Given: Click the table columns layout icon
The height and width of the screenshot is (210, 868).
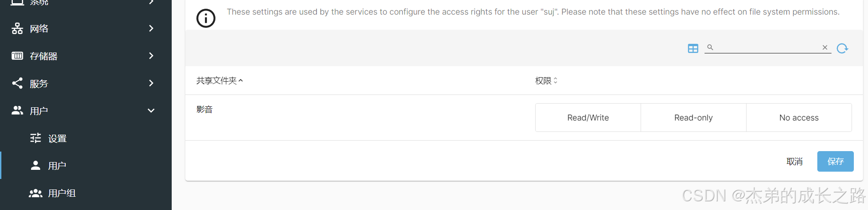Looking at the screenshot, I should [693, 48].
